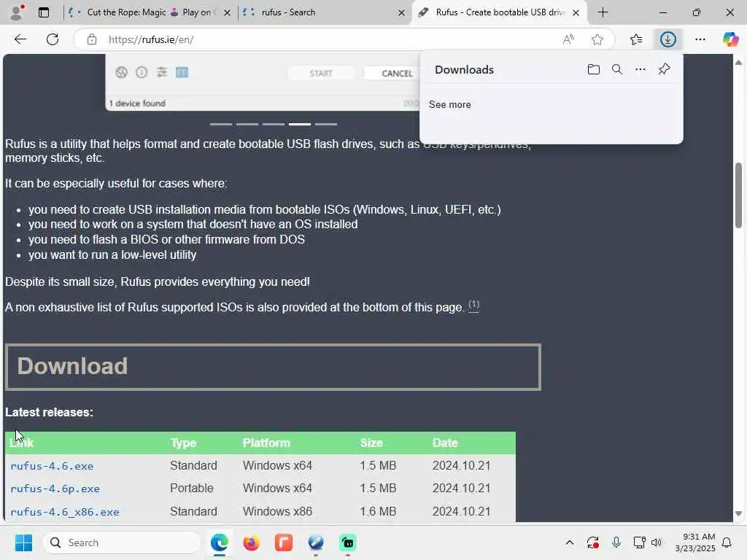Click the Size column header
The height and width of the screenshot is (560, 747).
coord(371,443)
